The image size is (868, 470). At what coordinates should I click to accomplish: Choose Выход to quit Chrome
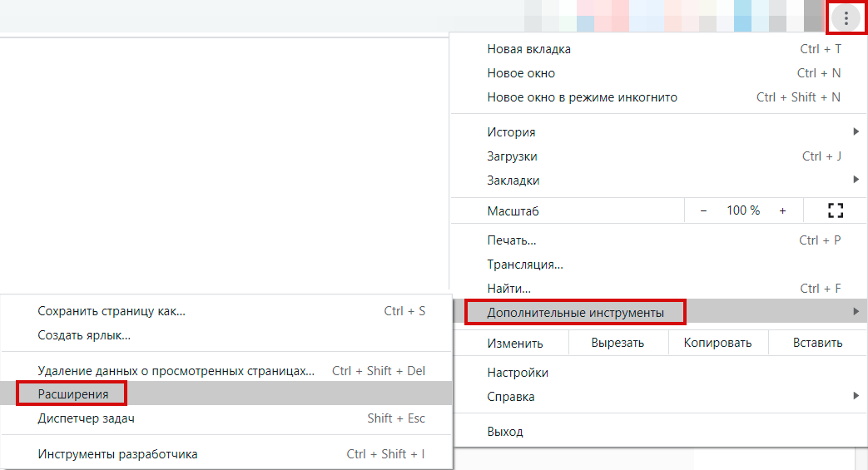(x=659, y=431)
